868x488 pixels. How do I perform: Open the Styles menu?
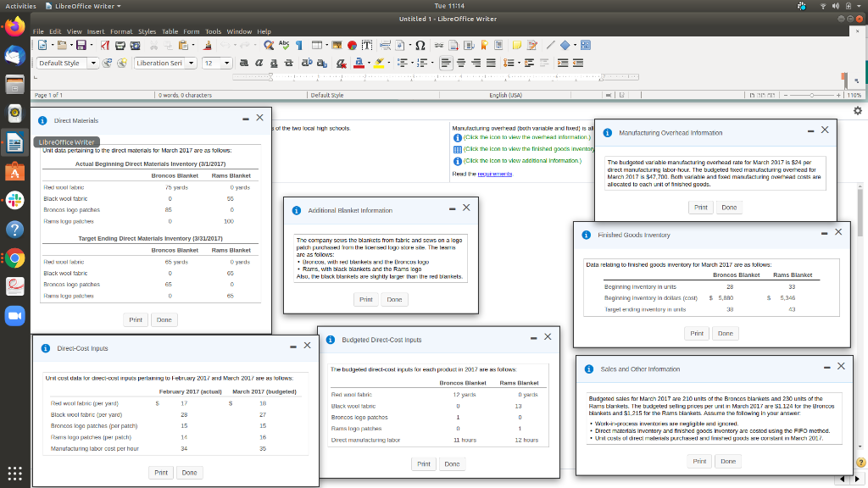[147, 31]
